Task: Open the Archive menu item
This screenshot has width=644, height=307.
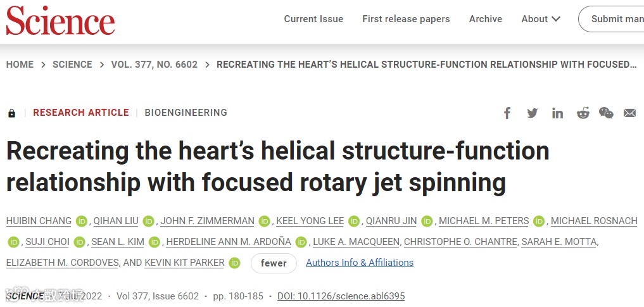Action: pyautogui.click(x=486, y=19)
